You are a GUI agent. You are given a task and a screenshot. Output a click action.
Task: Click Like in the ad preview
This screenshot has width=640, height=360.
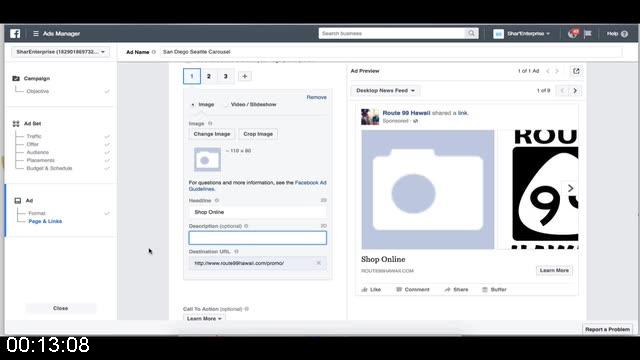(x=371, y=289)
